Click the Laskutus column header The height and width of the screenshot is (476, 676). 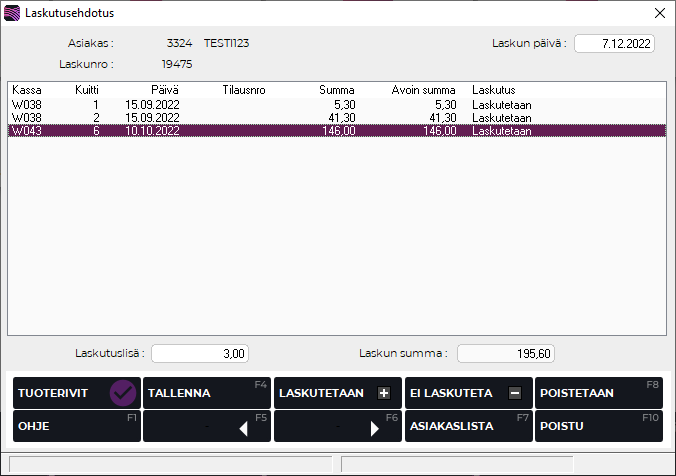point(493,90)
